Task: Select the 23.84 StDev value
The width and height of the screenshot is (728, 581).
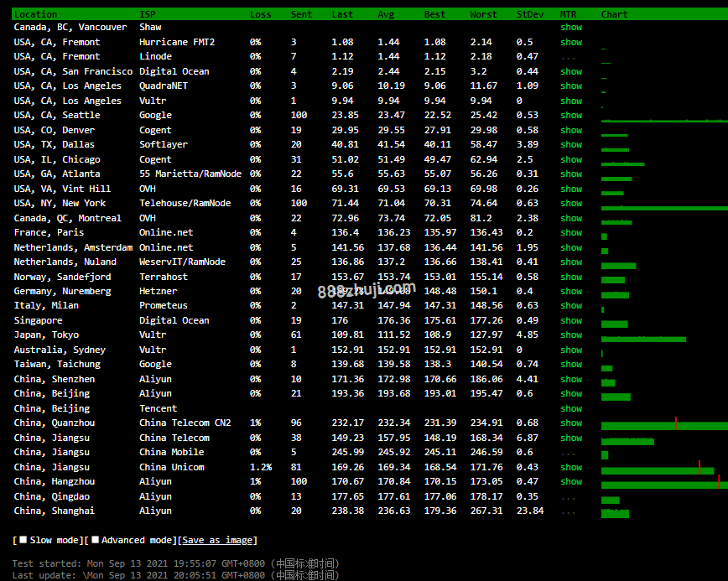Action: (x=530, y=511)
